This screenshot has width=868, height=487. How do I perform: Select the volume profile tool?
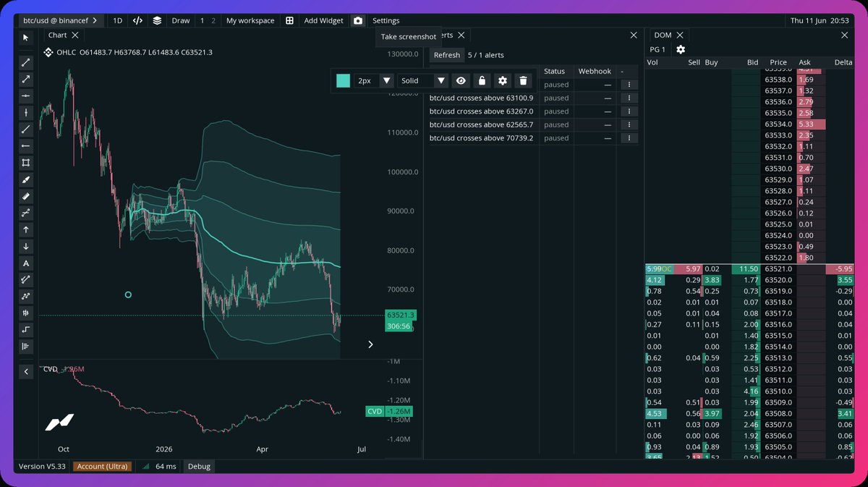coord(26,347)
